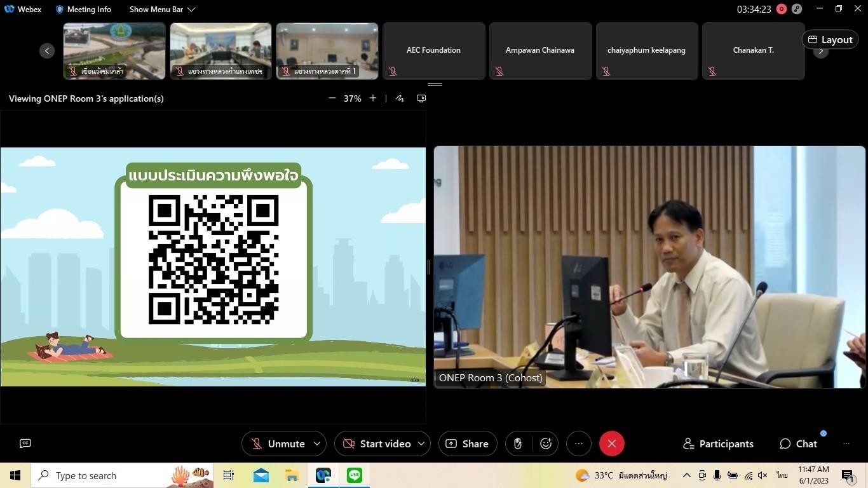Image resolution: width=868 pixels, height=488 pixels.
Task: Open the Chat panel
Action: [x=799, y=444]
